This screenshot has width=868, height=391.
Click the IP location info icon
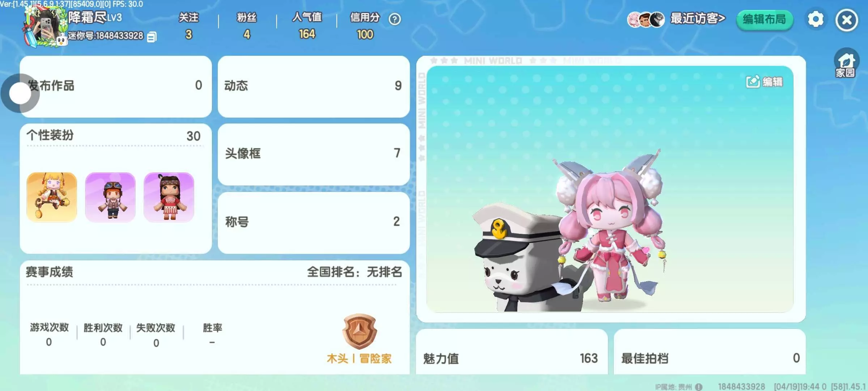[699, 387]
